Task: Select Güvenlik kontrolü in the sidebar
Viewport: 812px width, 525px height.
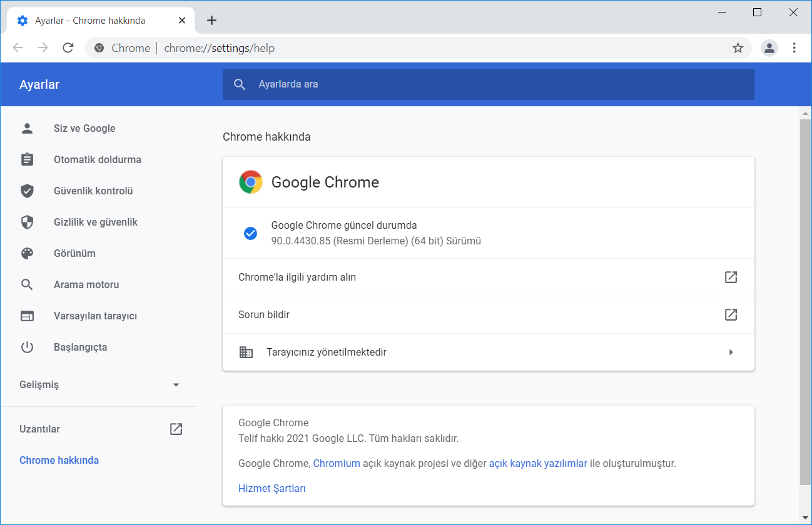Action: 93,191
